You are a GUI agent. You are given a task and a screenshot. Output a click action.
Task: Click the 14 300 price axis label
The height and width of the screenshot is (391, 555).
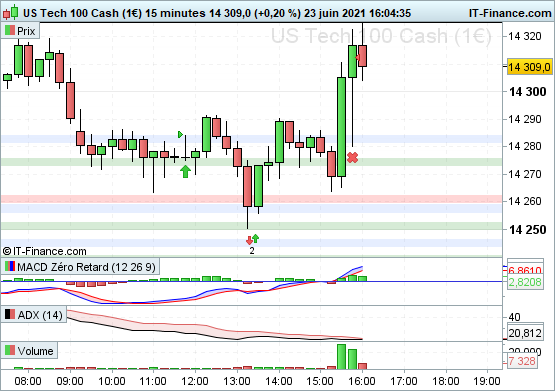coord(527,92)
